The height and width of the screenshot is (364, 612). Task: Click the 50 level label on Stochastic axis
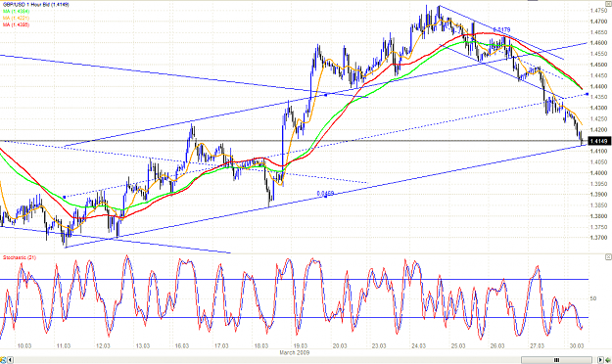tap(593, 298)
